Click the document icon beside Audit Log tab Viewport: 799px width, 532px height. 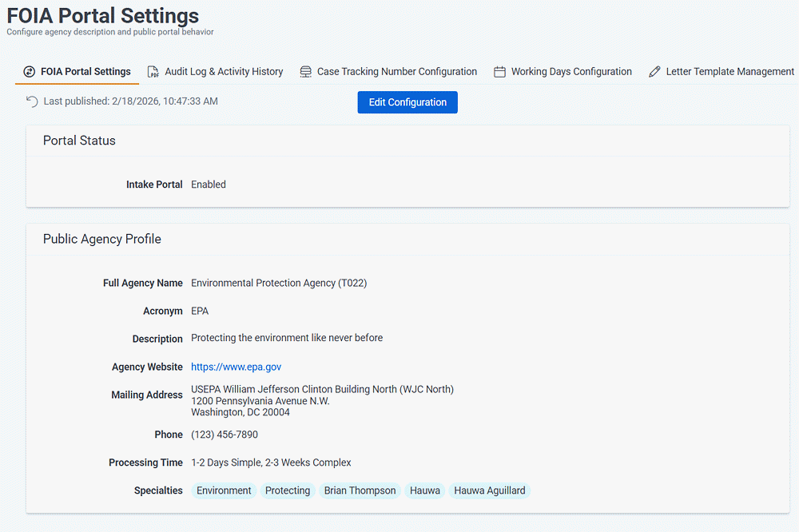click(153, 71)
